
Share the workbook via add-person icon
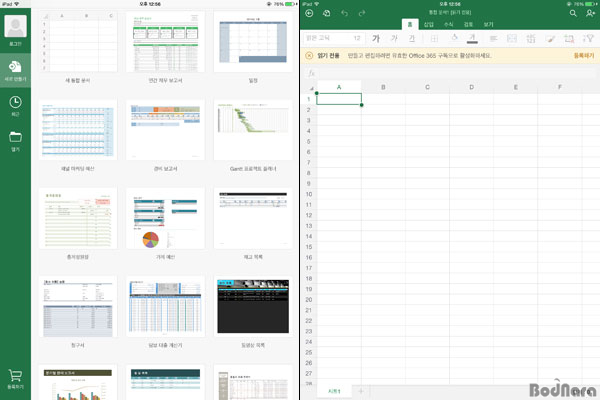point(590,13)
